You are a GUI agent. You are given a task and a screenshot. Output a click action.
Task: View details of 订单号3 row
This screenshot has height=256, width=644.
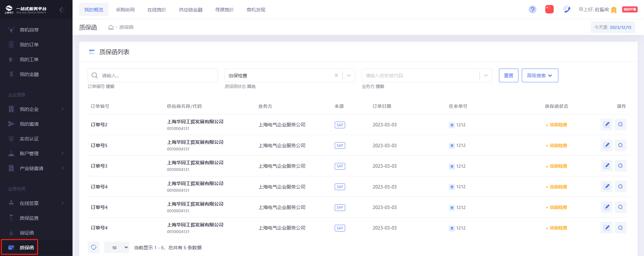620,166
